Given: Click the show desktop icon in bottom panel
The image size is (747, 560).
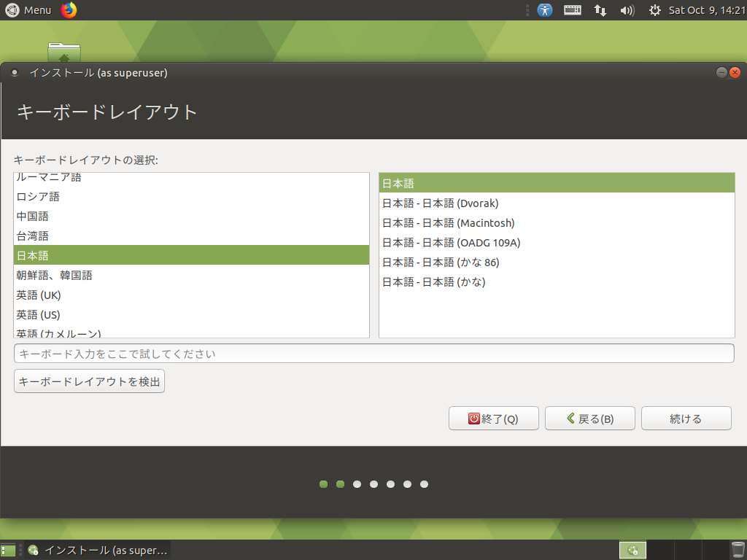Looking at the screenshot, I should 8,551.
